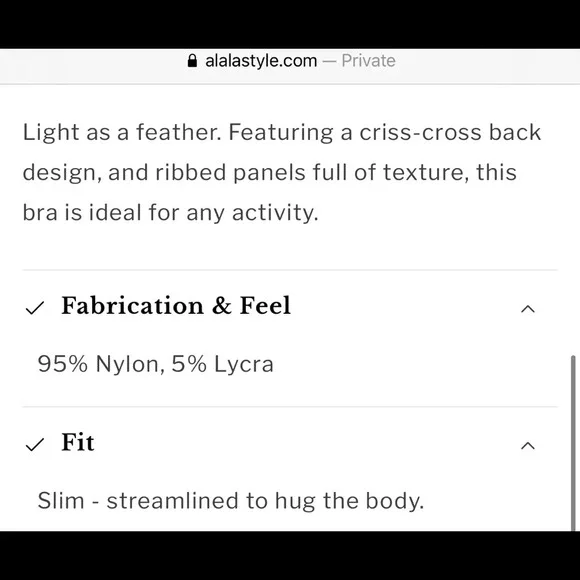Image resolution: width=580 pixels, height=580 pixels.
Task: Click the divider line above Fabrication & Feel
Action: tap(290, 270)
